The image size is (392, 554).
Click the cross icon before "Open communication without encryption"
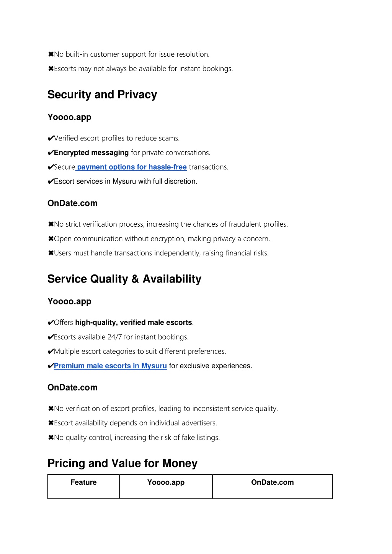51,239
